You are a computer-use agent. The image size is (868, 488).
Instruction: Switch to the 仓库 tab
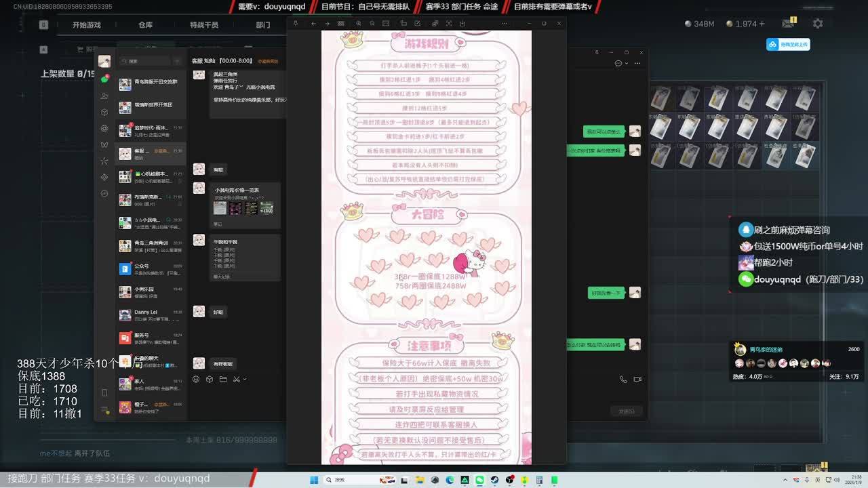(x=145, y=25)
